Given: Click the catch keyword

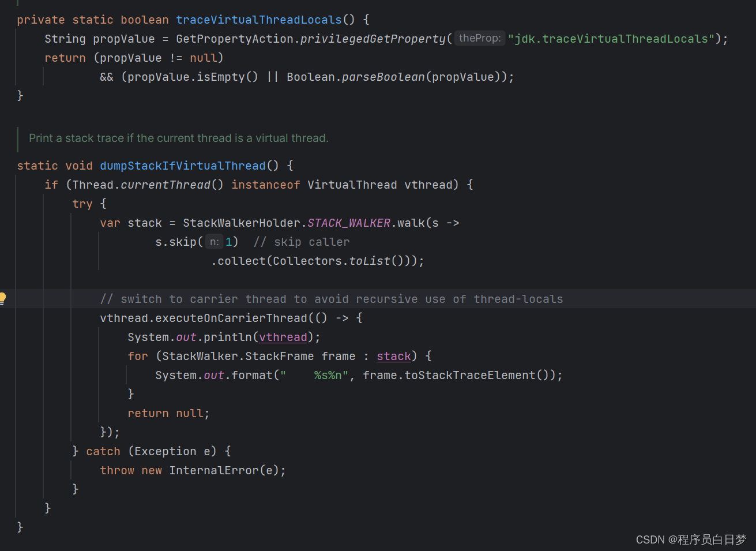Looking at the screenshot, I should [x=103, y=451].
